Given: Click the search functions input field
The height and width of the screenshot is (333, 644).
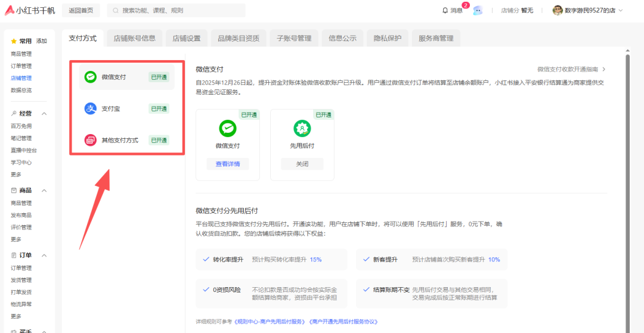Looking at the screenshot, I should pyautogui.click(x=176, y=11).
